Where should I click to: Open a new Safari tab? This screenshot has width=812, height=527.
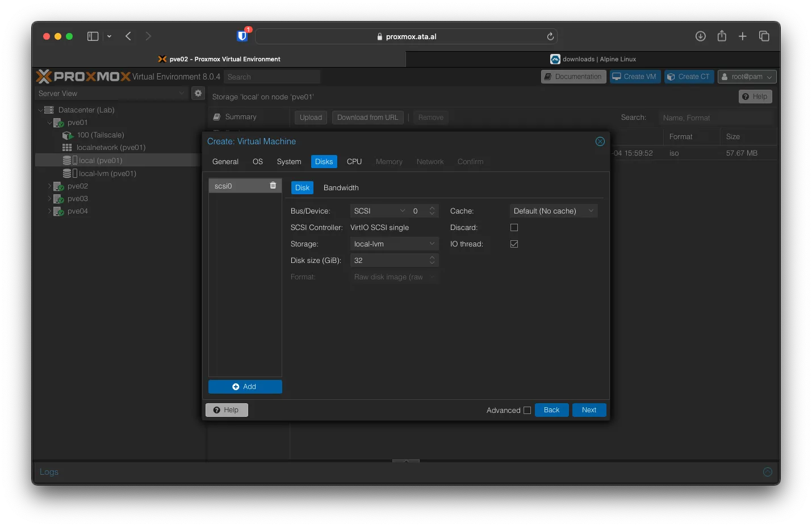tap(743, 36)
